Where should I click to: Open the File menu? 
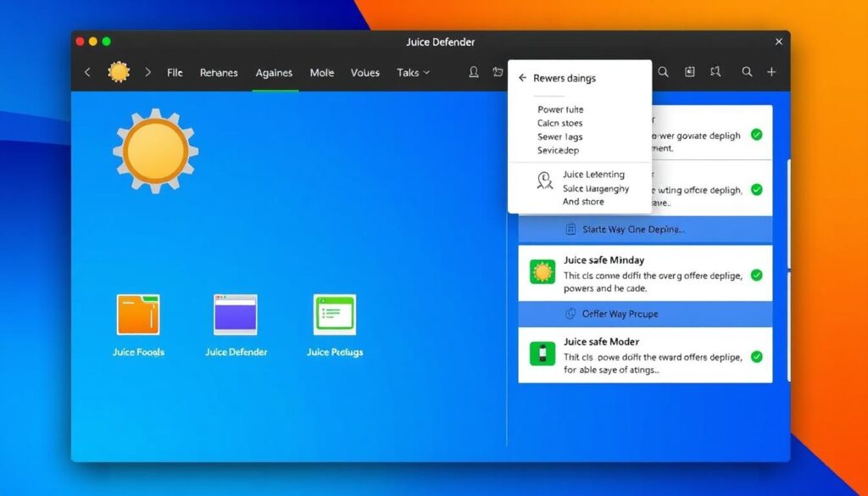[175, 73]
